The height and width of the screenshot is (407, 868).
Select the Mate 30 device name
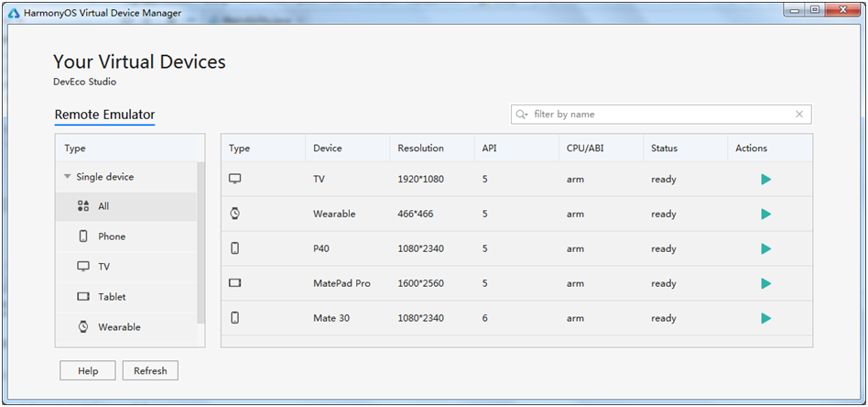click(331, 318)
